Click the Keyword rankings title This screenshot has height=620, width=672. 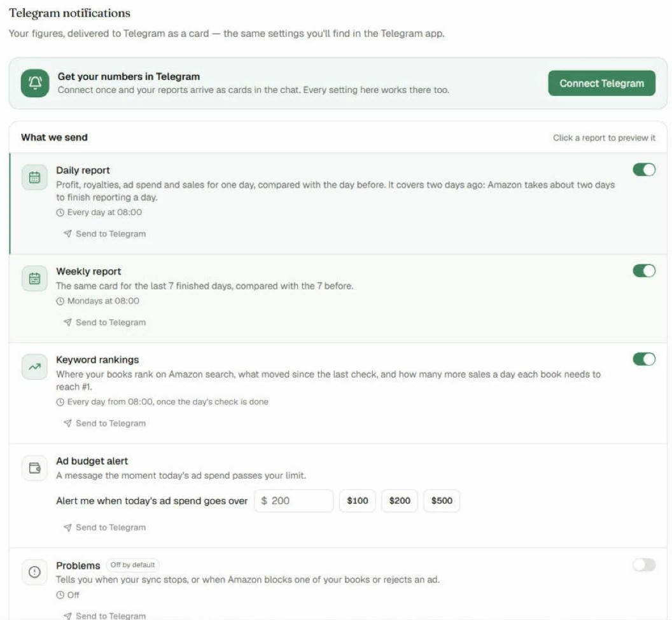point(97,360)
